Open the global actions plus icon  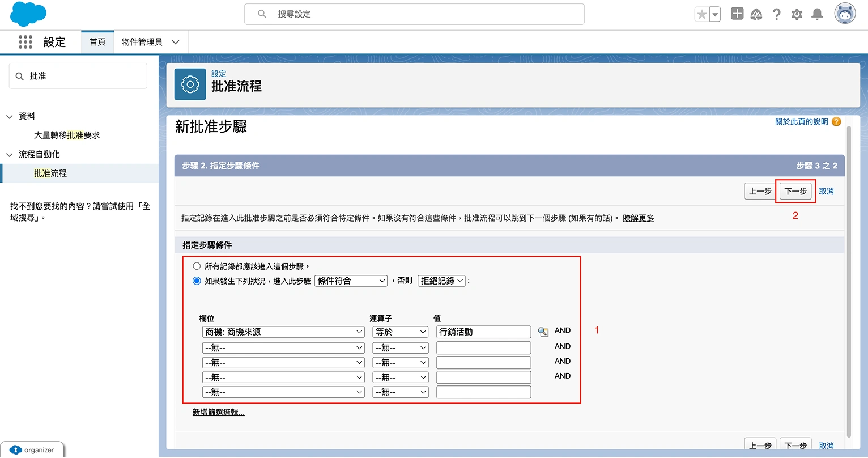(x=737, y=14)
